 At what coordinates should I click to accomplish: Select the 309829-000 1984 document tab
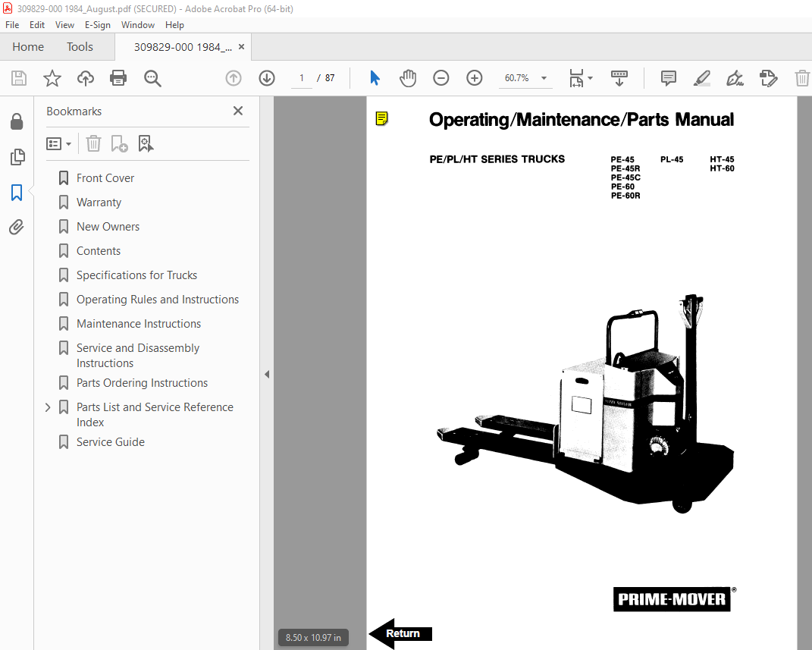(183, 47)
